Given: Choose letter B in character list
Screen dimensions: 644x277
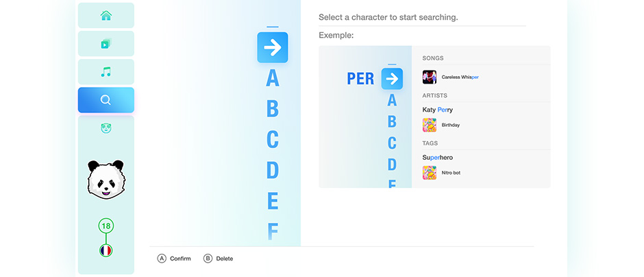Looking at the screenshot, I should pos(273,109).
